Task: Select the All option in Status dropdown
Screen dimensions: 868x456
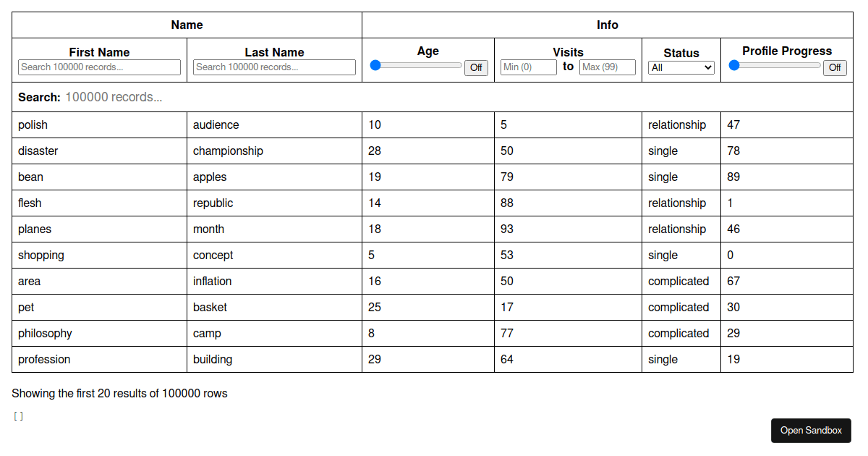Action: coord(681,68)
